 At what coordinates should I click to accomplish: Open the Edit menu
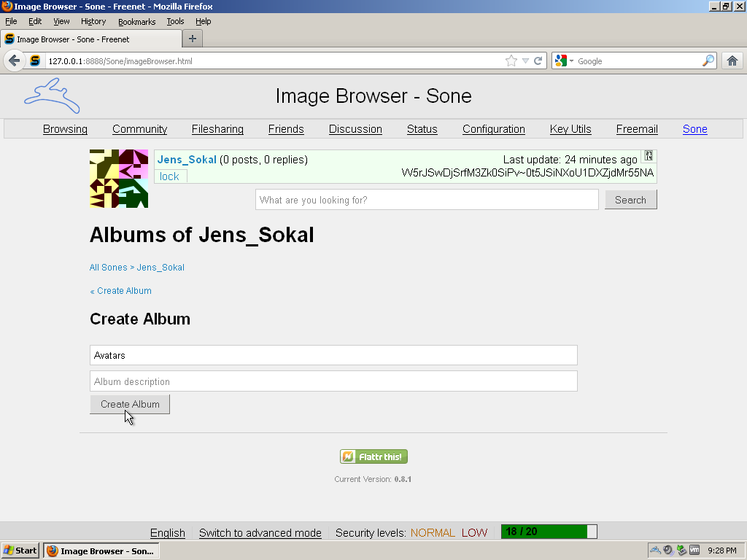[x=35, y=21]
